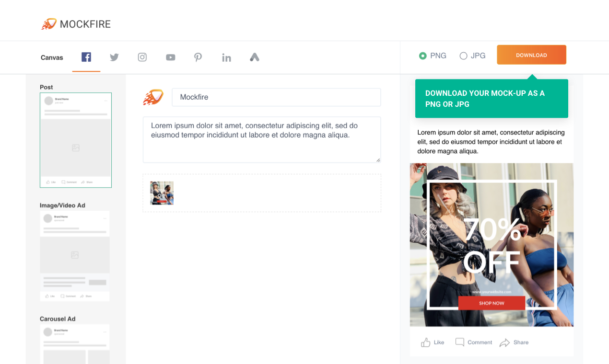
Task: Click the Share arrow icon in preview
Action: 504,342
